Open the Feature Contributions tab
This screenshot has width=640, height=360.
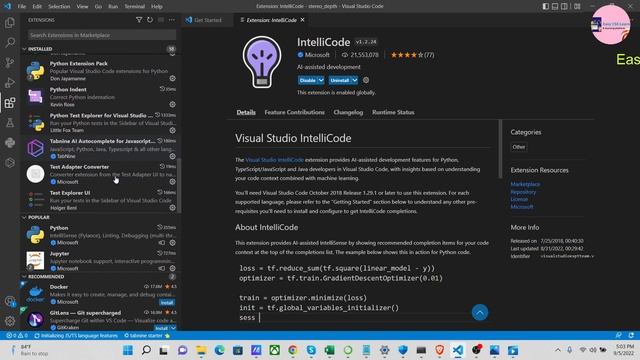pyautogui.click(x=294, y=112)
